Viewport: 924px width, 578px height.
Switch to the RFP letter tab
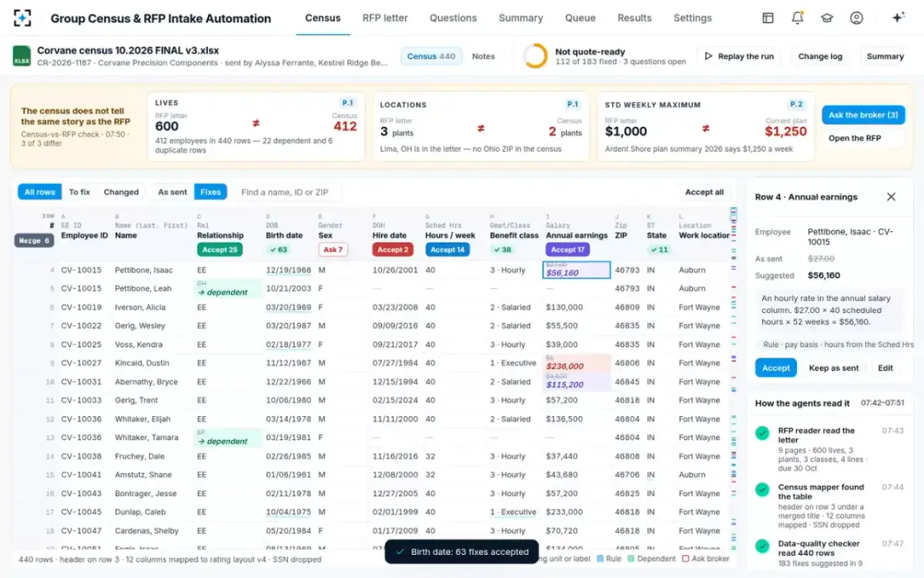pos(385,18)
